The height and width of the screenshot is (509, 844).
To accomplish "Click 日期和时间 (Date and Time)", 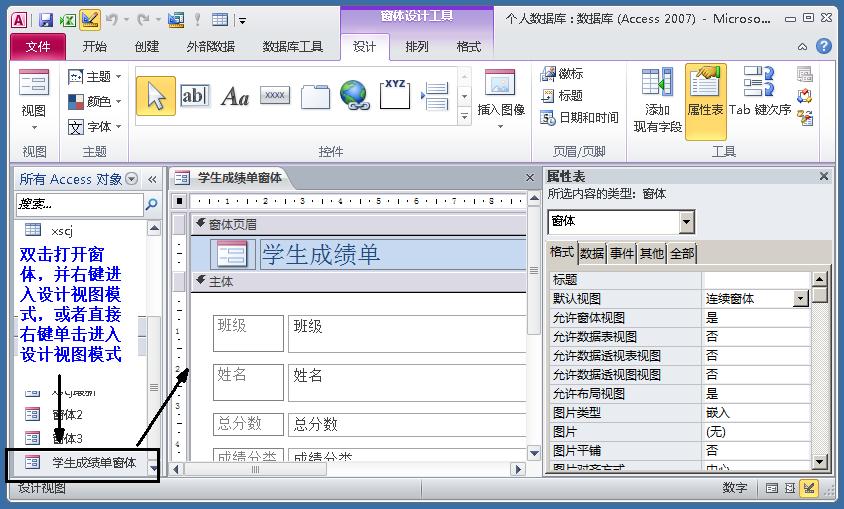I will point(579,117).
